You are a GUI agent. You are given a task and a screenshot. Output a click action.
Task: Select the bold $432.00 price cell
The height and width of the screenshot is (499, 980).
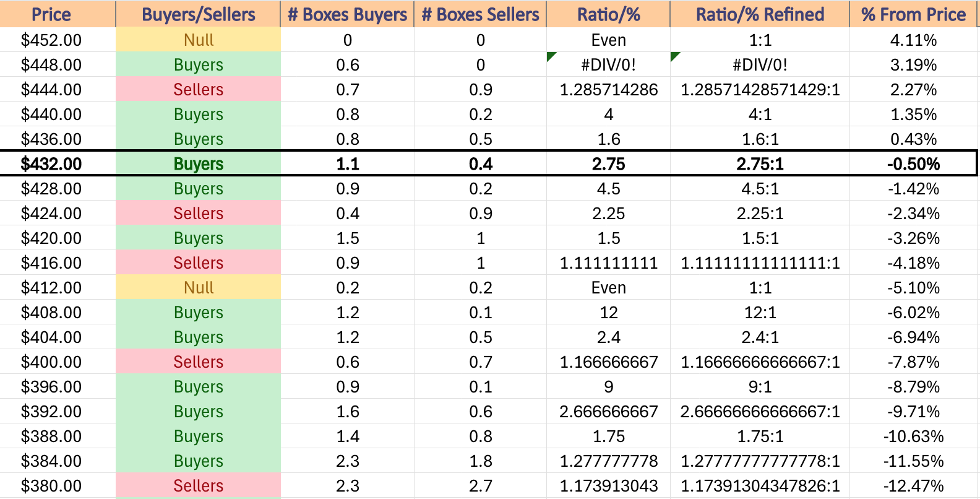pyautogui.click(x=58, y=163)
